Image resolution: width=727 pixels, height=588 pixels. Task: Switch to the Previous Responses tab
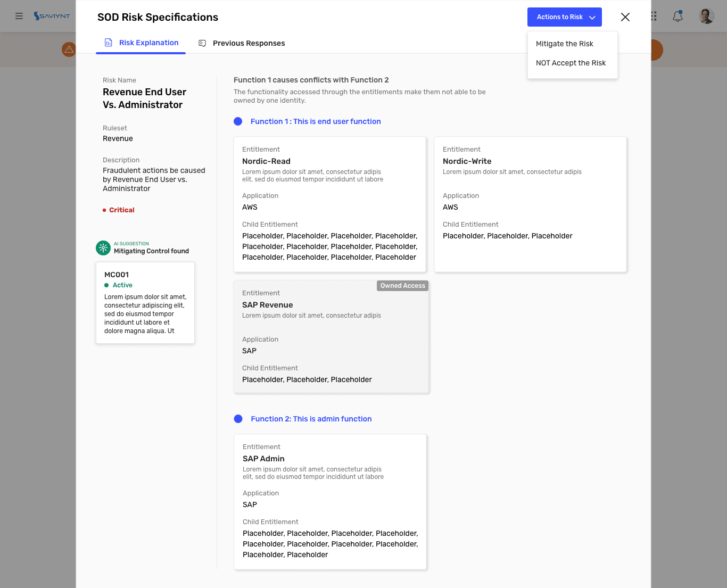(x=242, y=43)
